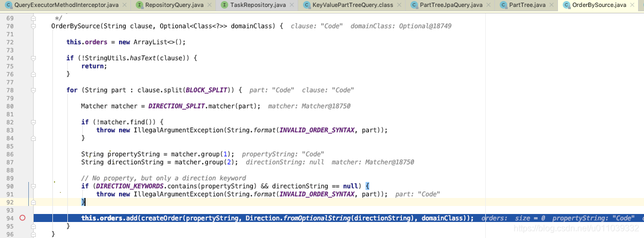Click the OrderBySource.java class icon

coord(566,5)
